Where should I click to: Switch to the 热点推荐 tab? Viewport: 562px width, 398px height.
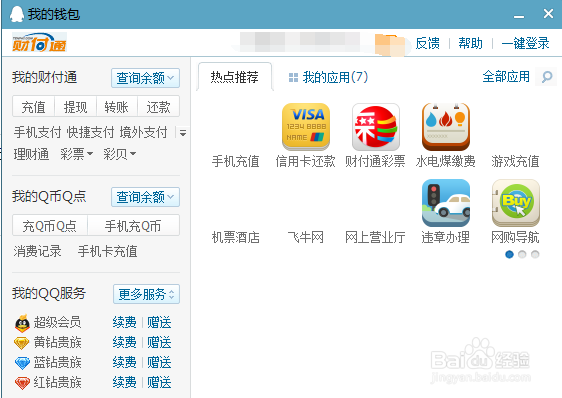click(x=235, y=77)
